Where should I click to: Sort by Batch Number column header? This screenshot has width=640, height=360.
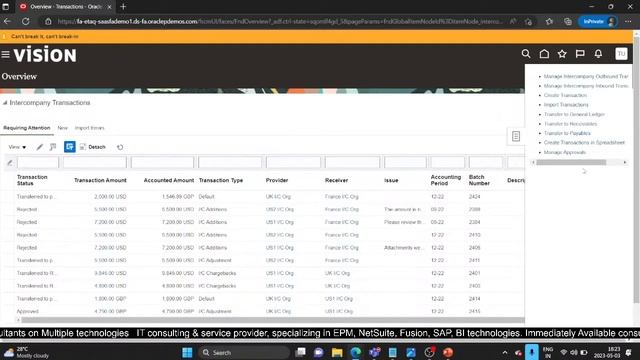[479, 180]
